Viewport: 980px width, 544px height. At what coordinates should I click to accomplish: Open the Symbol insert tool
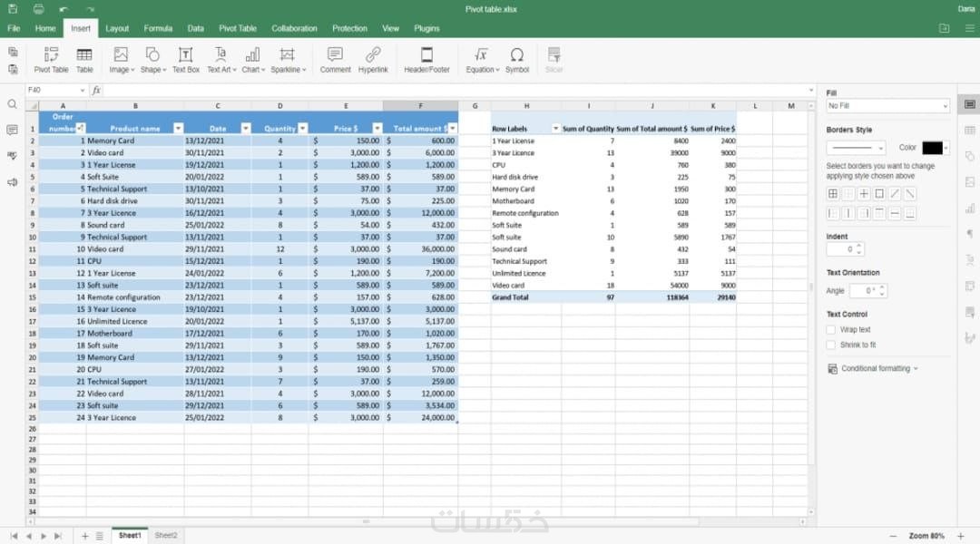click(x=517, y=60)
